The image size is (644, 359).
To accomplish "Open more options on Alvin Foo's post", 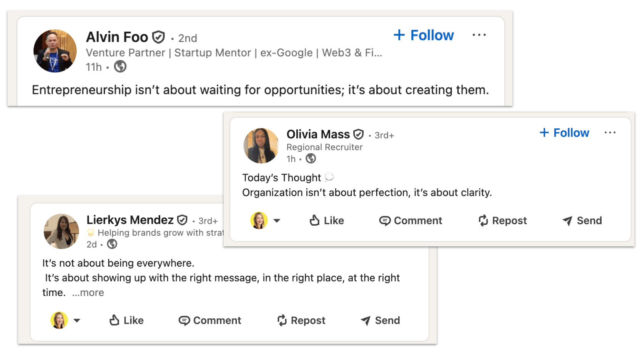I will click(479, 35).
